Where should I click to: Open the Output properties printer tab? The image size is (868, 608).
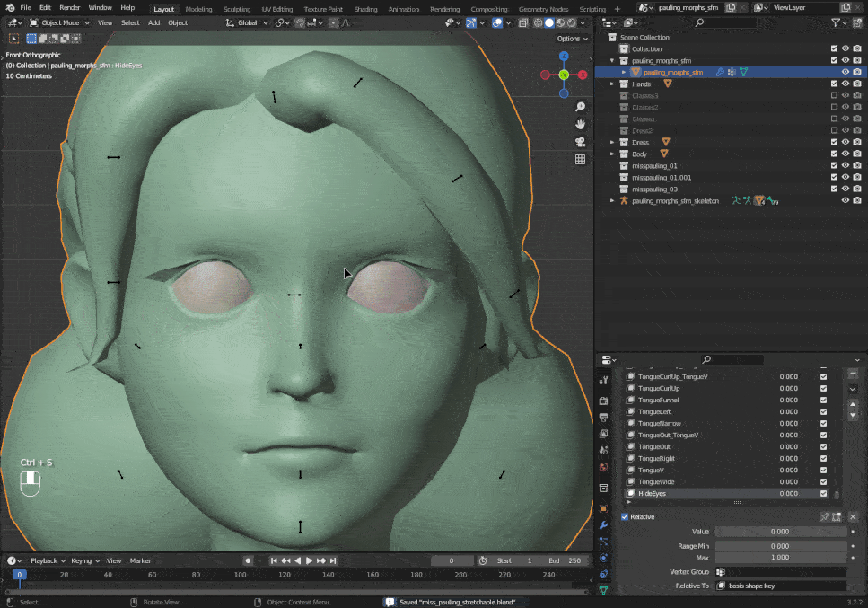coord(603,419)
